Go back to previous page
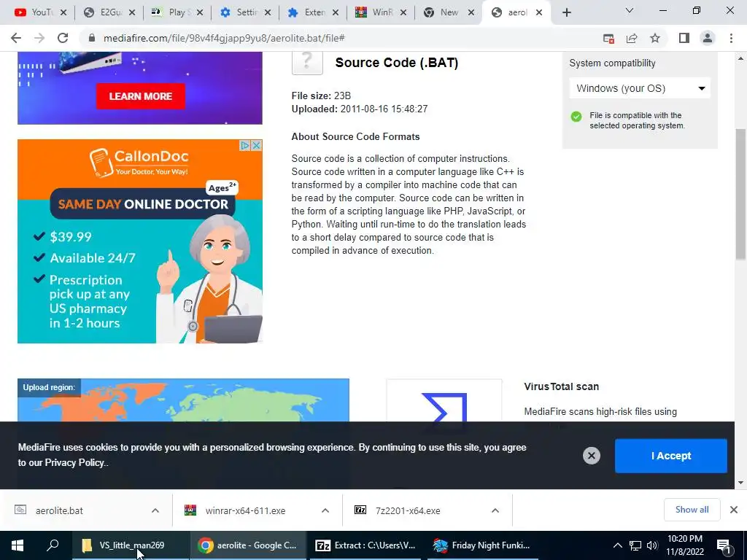 pos(16,38)
